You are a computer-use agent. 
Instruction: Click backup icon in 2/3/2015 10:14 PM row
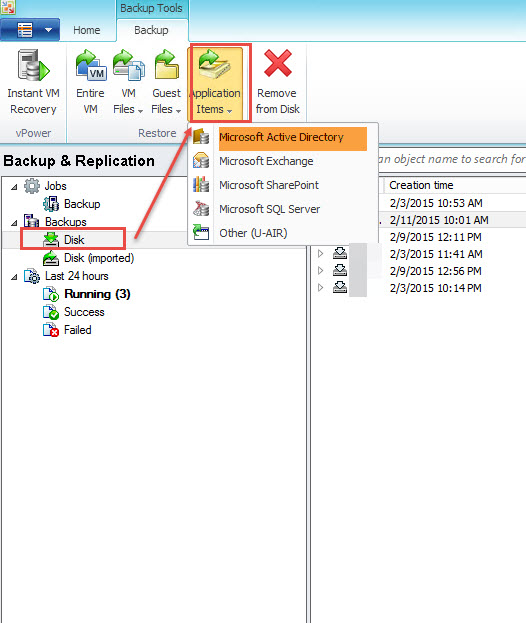(340, 287)
